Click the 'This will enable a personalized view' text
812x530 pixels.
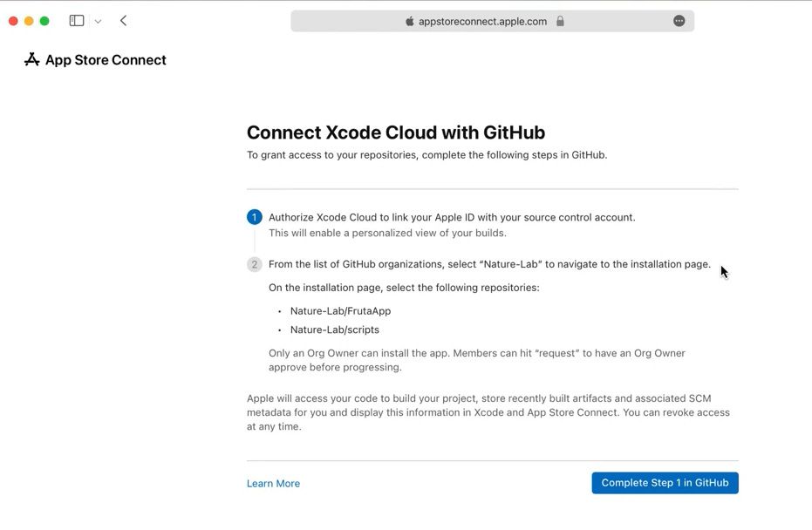tap(387, 233)
